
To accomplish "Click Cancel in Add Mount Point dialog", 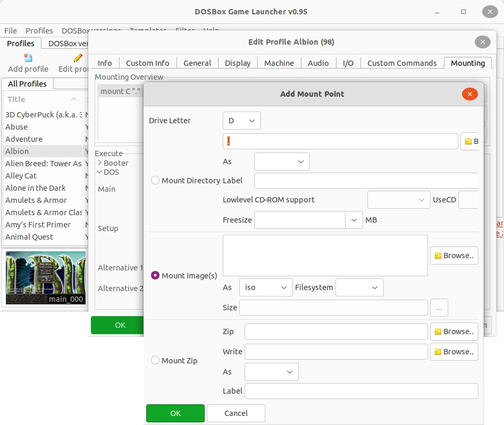I will [236, 413].
